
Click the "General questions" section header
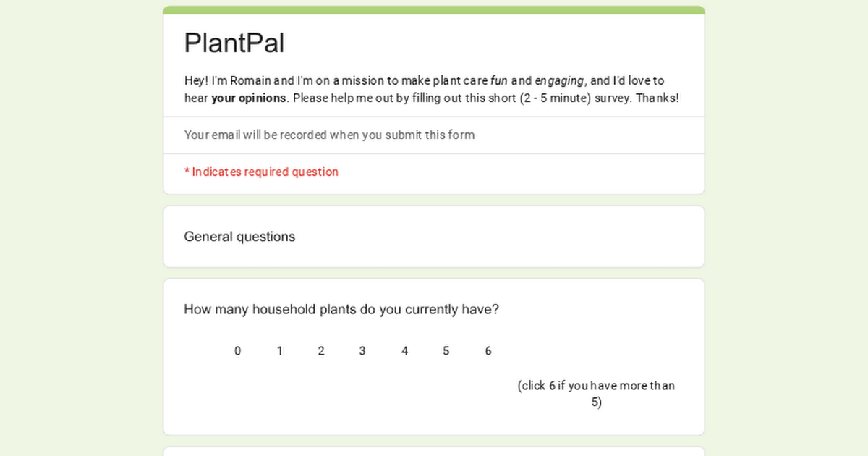click(x=239, y=237)
